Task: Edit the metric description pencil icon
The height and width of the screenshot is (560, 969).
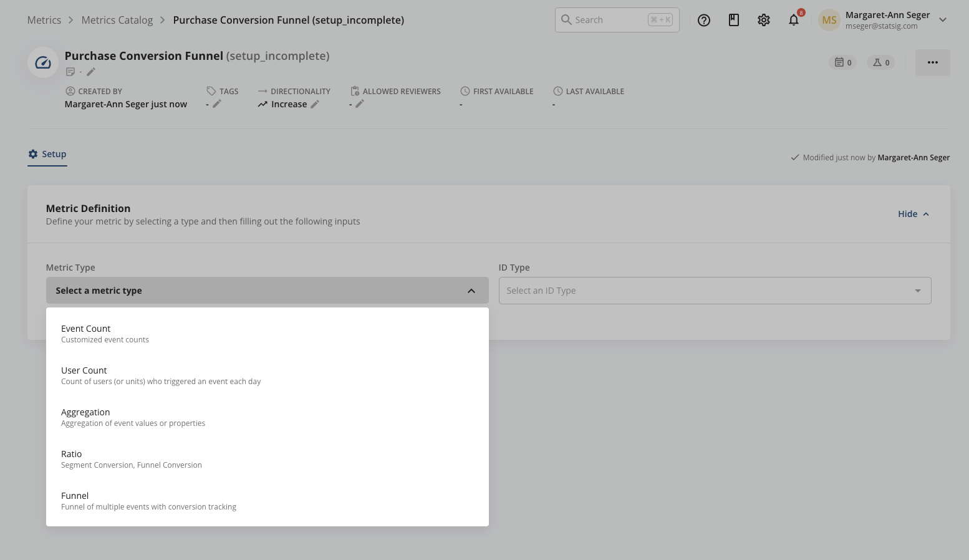Action: point(91,71)
